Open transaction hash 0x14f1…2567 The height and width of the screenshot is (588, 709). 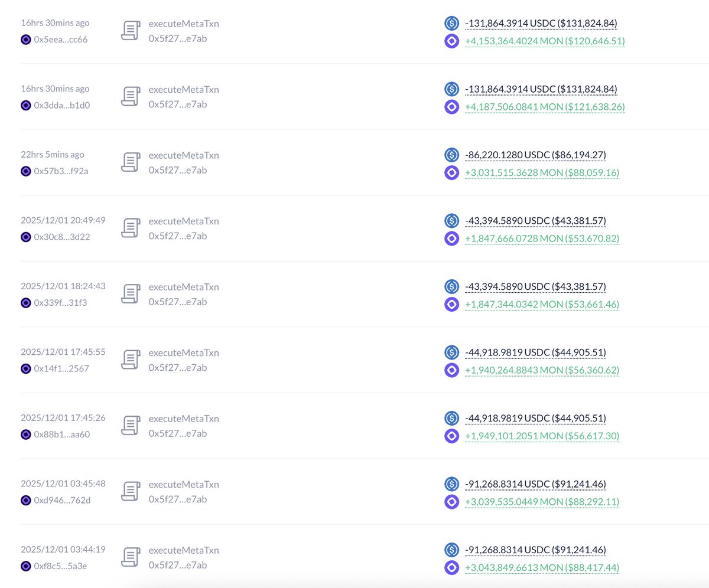tap(61, 368)
